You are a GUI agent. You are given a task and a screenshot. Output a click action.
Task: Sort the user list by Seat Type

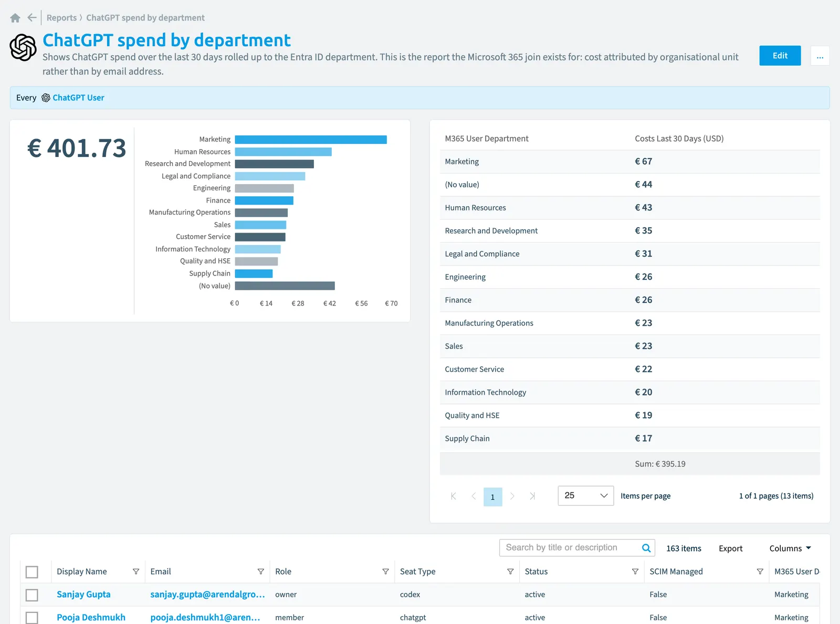point(418,572)
